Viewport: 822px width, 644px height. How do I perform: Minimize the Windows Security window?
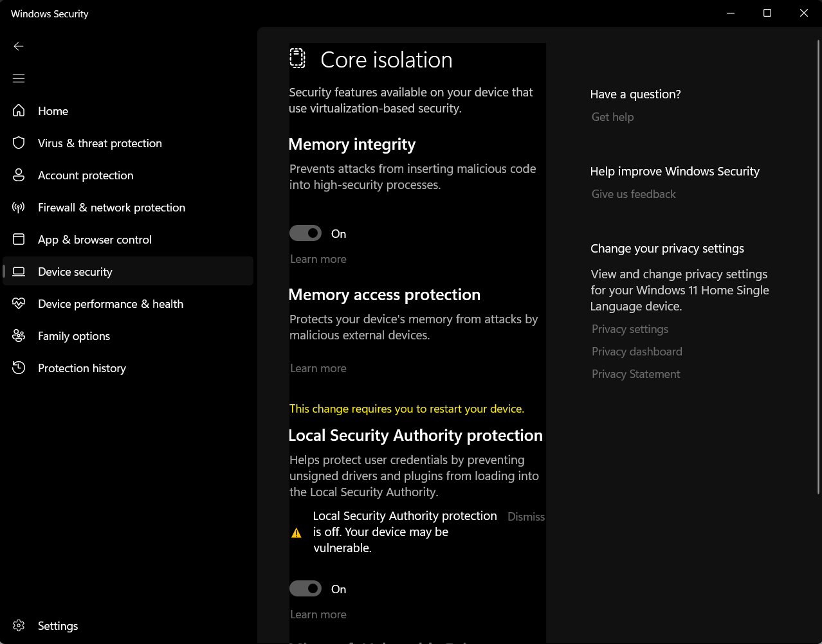click(731, 13)
